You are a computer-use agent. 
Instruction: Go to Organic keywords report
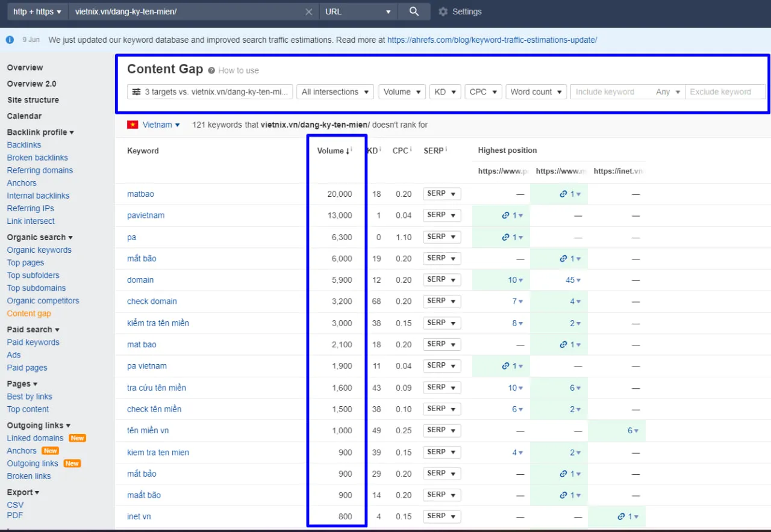coord(39,250)
